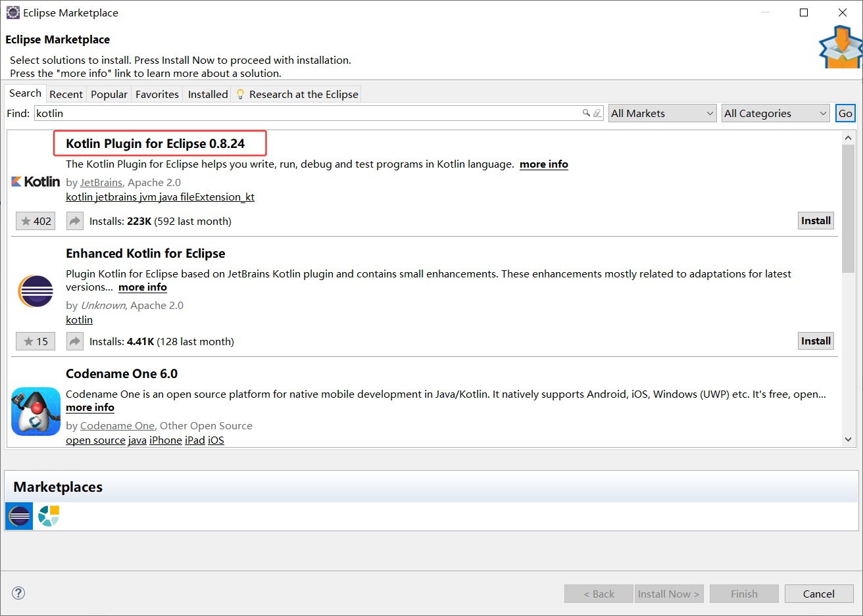Select the Enhanced Kotlin for Eclipse title
Screen dimensions: 863x616
(x=145, y=254)
